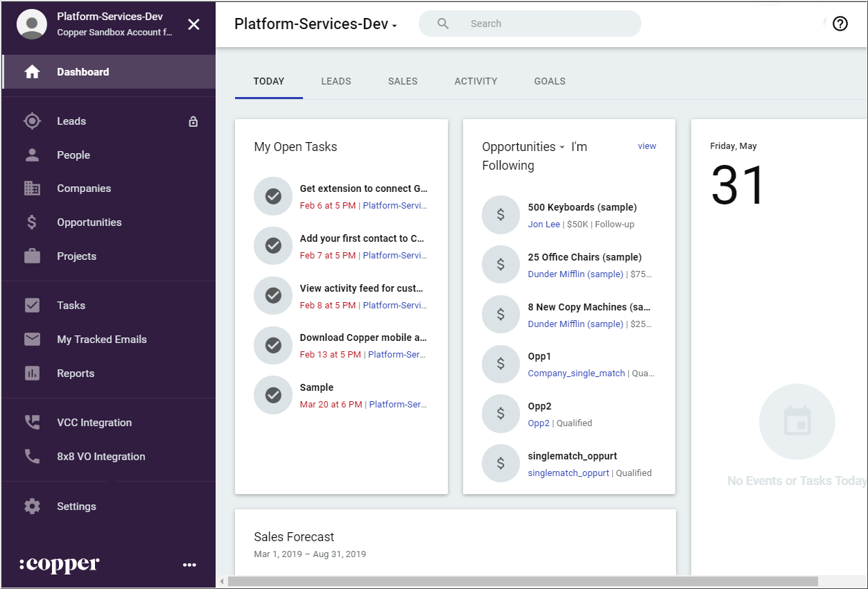Viewport: 868px width, 589px height.
Task: Click dollar icon for 25 Office Chairs
Action: [x=501, y=265]
